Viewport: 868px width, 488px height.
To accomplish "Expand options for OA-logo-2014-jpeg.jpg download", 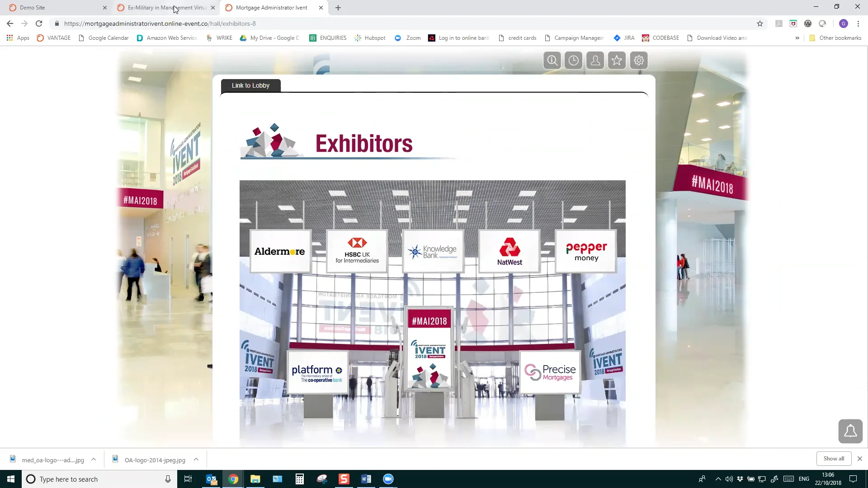I will point(196,460).
